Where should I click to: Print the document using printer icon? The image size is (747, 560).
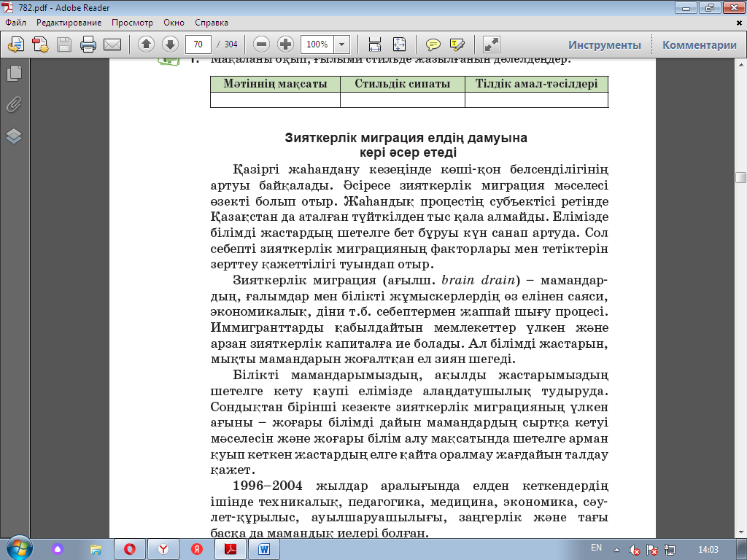pyautogui.click(x=88, y=44)
